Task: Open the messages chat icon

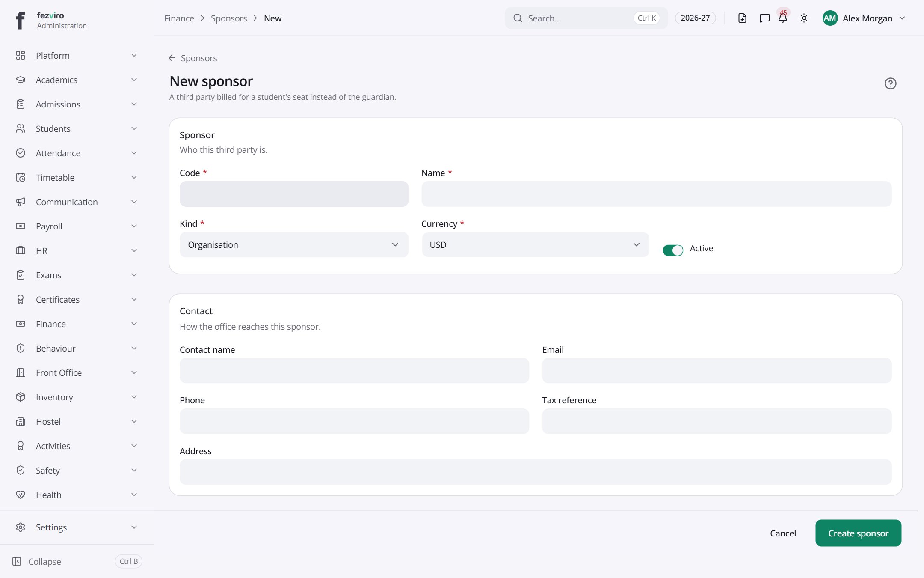Action: 764,18
